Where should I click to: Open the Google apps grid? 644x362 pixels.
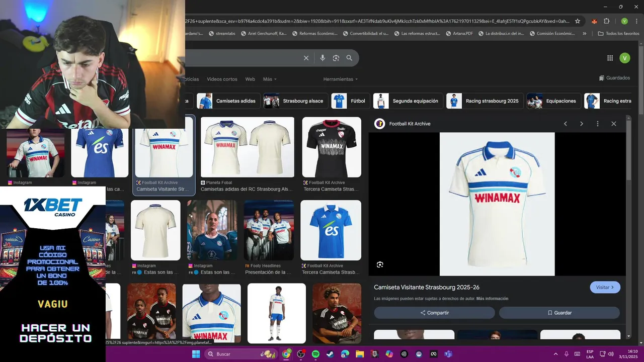tap(610, 58)
